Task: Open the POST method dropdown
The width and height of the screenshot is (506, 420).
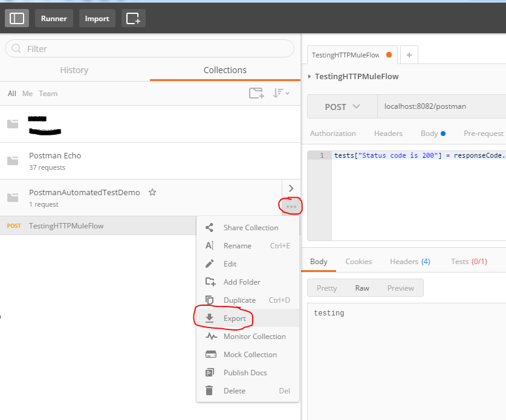Action: tap(342, 107)
